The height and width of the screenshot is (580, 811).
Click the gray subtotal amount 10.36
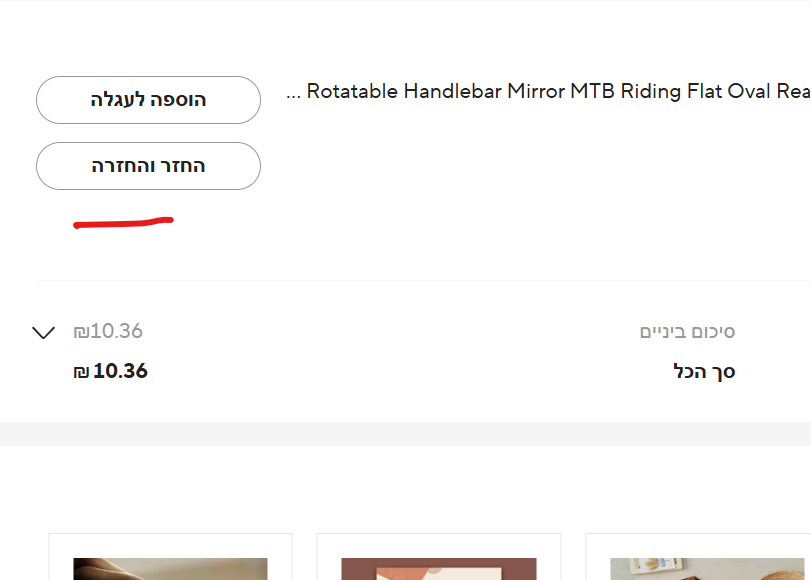pos(116,331)
